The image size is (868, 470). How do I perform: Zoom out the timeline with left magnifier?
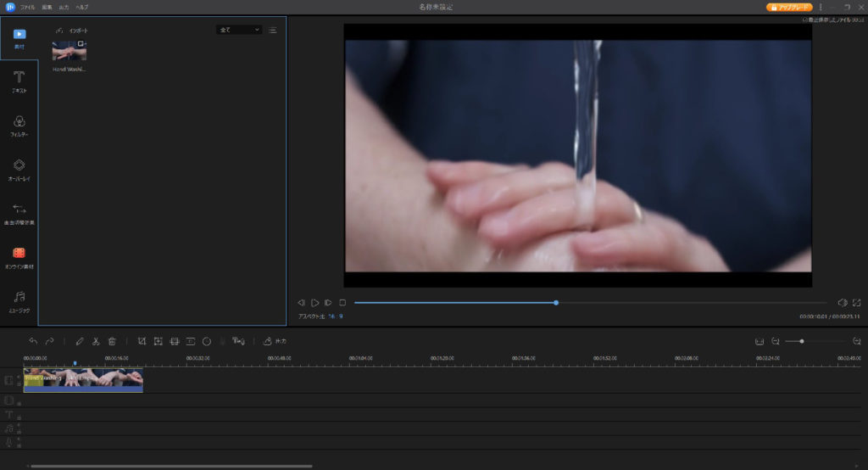pos(776,341)
